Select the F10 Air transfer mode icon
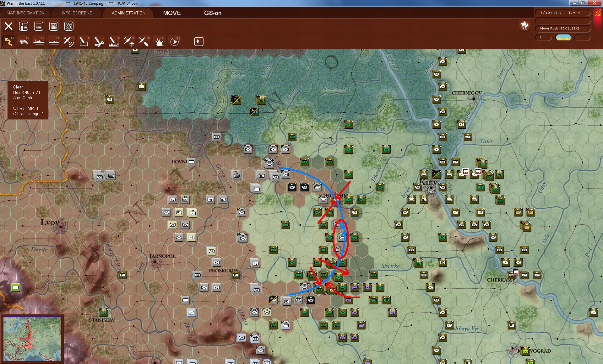Screen dimensions: 603x364 tap(144, 41)
